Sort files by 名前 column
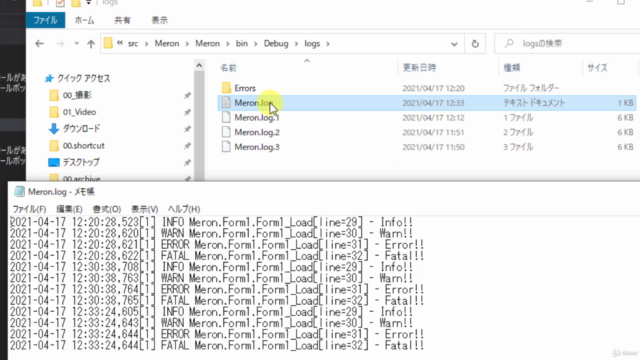The width and height of the screenshot is (640, 360). 229,68
